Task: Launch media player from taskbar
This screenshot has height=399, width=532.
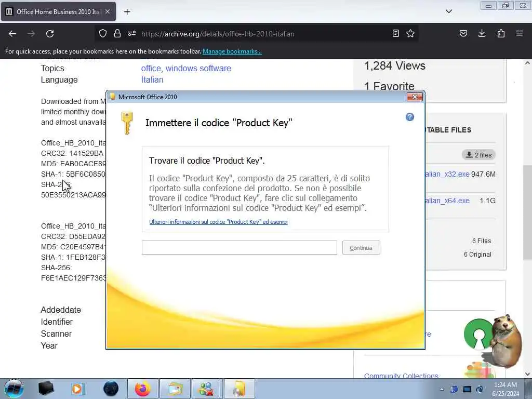Action: [77, 389]
